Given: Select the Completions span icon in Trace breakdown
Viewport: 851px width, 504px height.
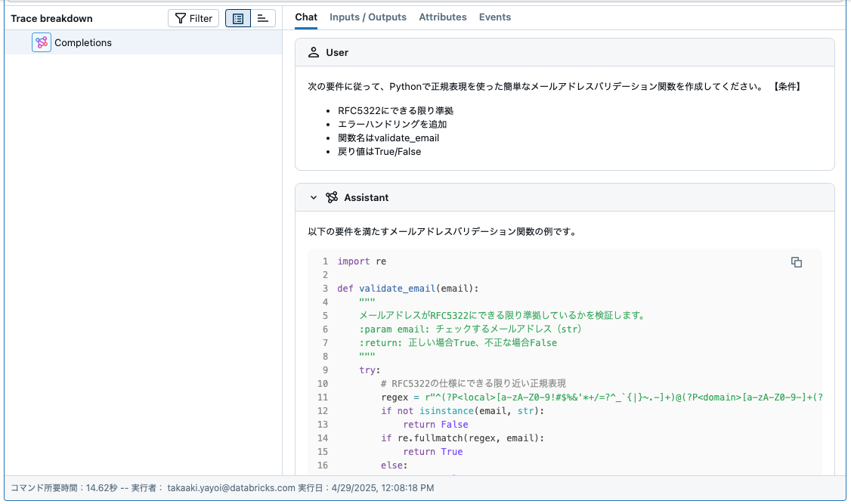Looking at the screenshot, I should [42, 42].
